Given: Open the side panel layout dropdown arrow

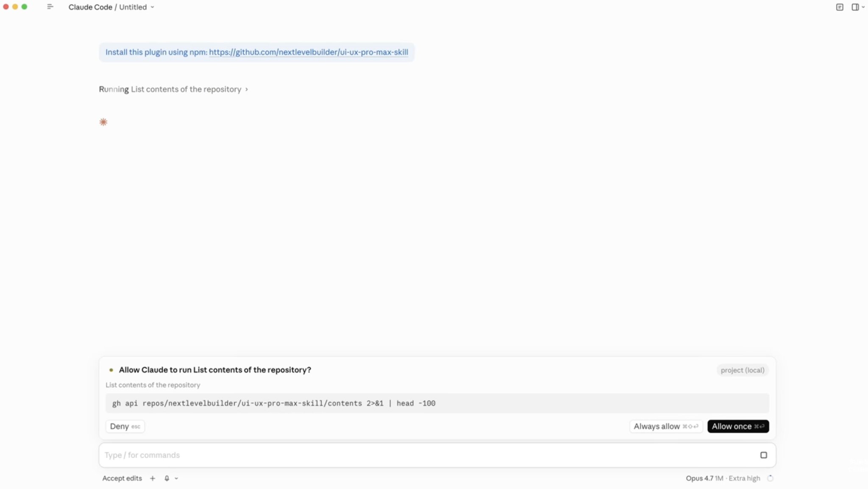Looking at the screenshot, I should [863, 7].
